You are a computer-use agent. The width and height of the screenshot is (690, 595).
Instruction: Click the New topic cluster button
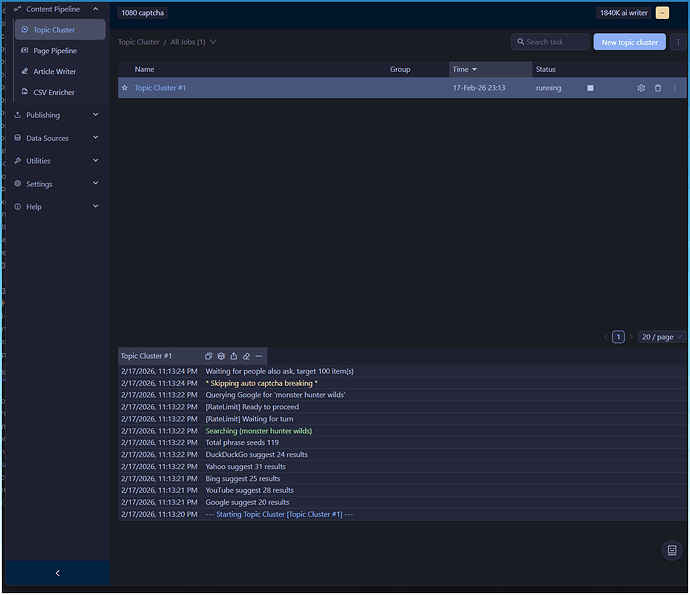tap(629, 42)
